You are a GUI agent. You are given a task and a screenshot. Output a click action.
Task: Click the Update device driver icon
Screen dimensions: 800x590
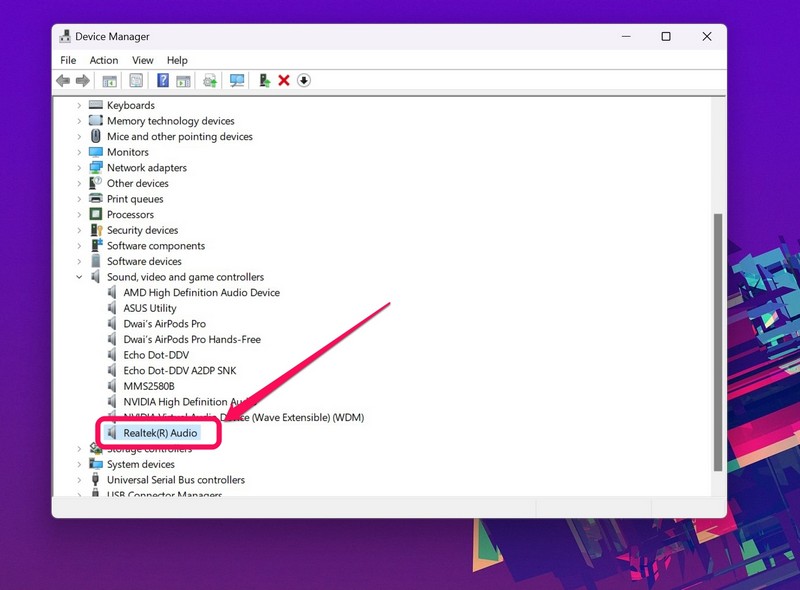[x=264, y=81]
